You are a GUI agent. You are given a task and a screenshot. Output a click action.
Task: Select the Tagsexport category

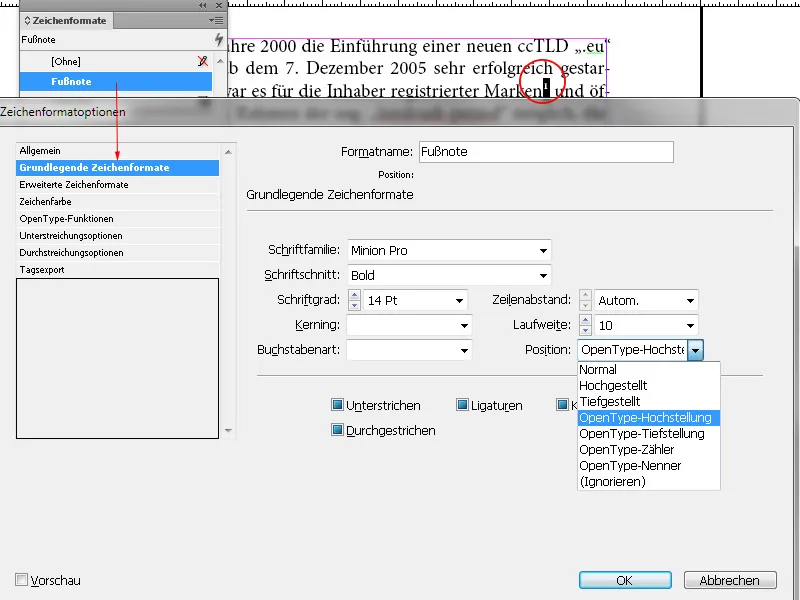[x=117, y=269]
